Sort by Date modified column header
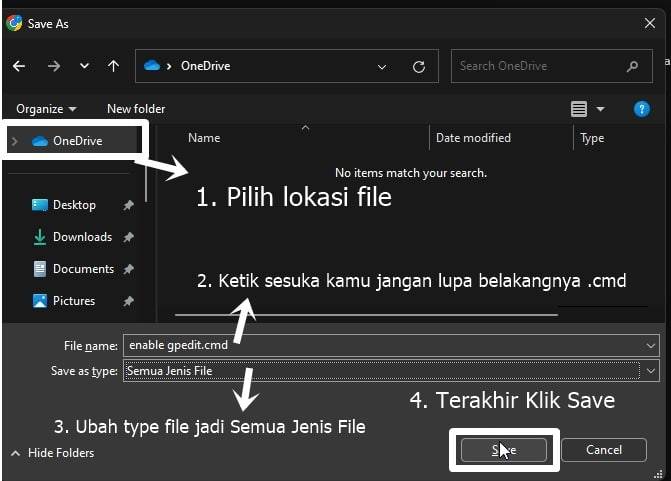671x481 pixels. tap(473, 138)
